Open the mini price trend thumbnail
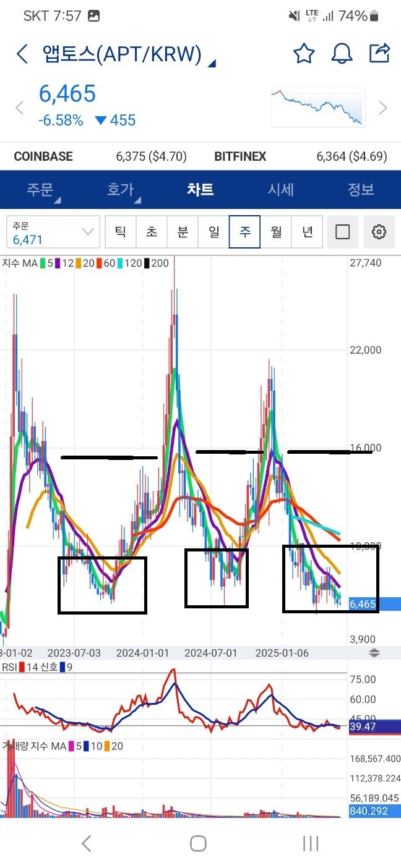This screenshot has height=868, width=401. pos(318,106)
